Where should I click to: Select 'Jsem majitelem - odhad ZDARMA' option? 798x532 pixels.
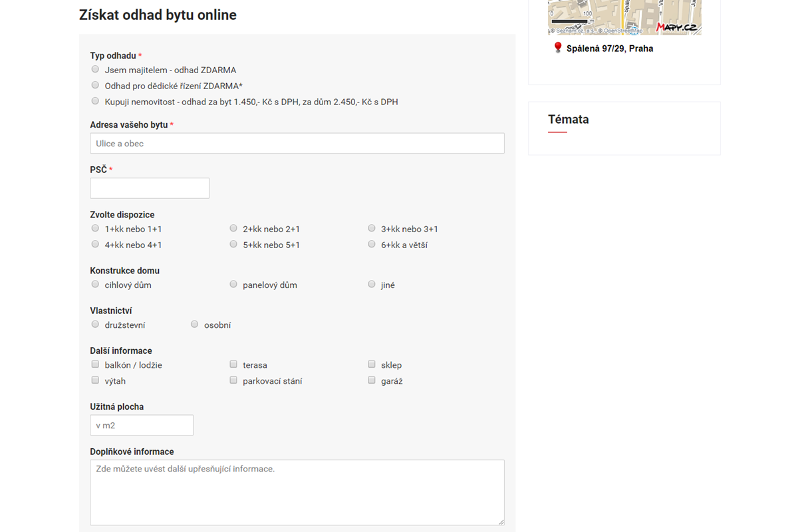(95, 69)
